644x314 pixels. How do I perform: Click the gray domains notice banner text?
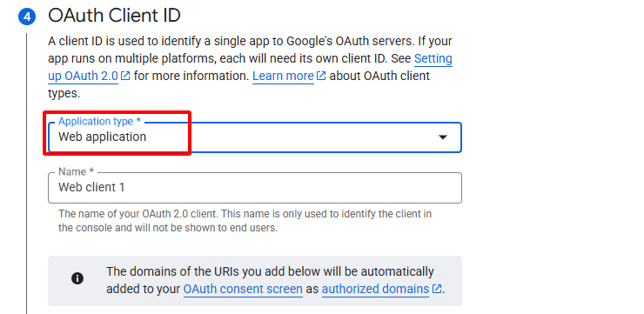tap(275, 280)
